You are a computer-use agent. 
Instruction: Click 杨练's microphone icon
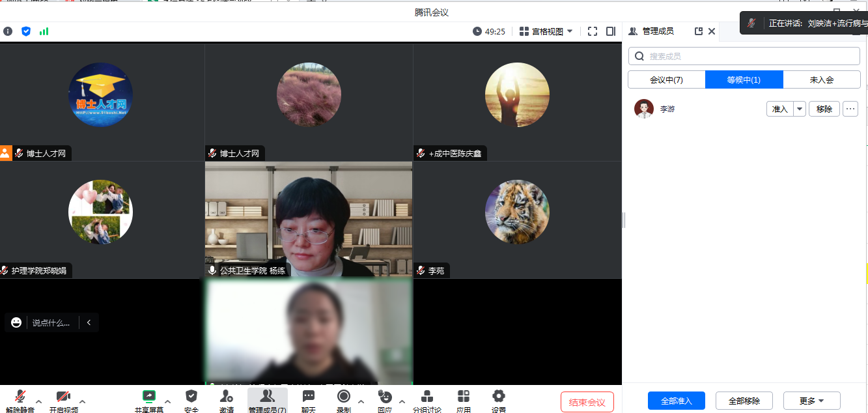pos(212,270)
